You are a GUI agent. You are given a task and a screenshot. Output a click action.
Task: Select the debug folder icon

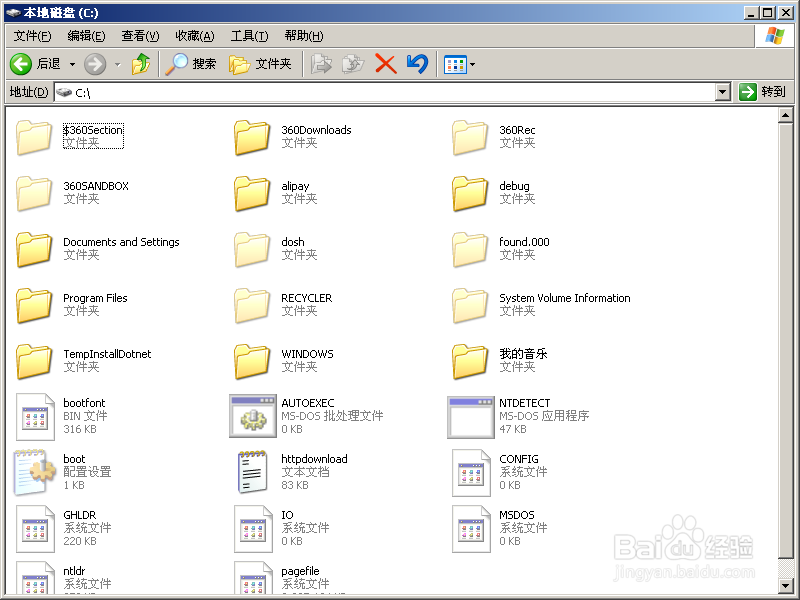[x=470, y=193]
